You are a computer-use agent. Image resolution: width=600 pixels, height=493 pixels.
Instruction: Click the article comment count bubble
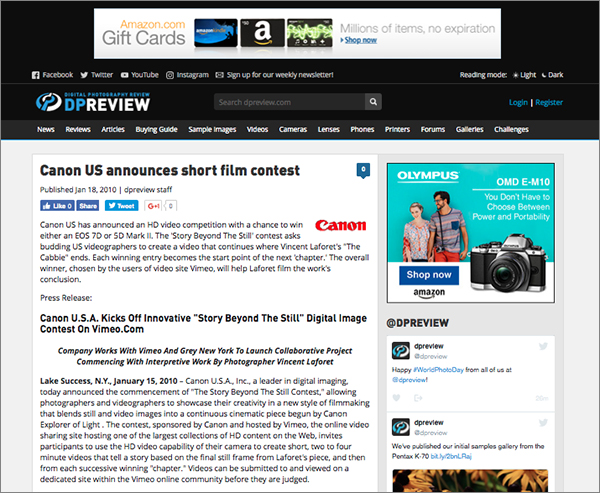coord(363,170)
